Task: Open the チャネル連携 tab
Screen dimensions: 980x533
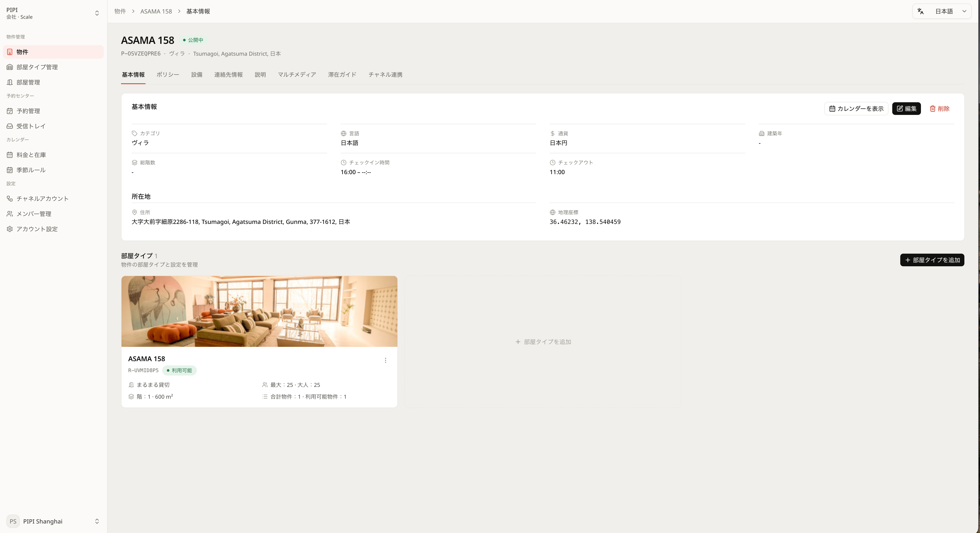Action: pos(385,74)
